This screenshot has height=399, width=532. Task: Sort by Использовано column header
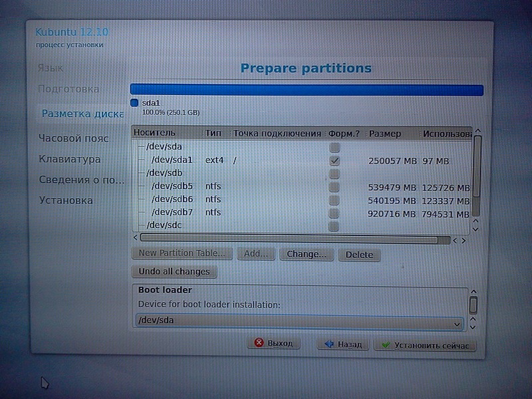(446, 134)
